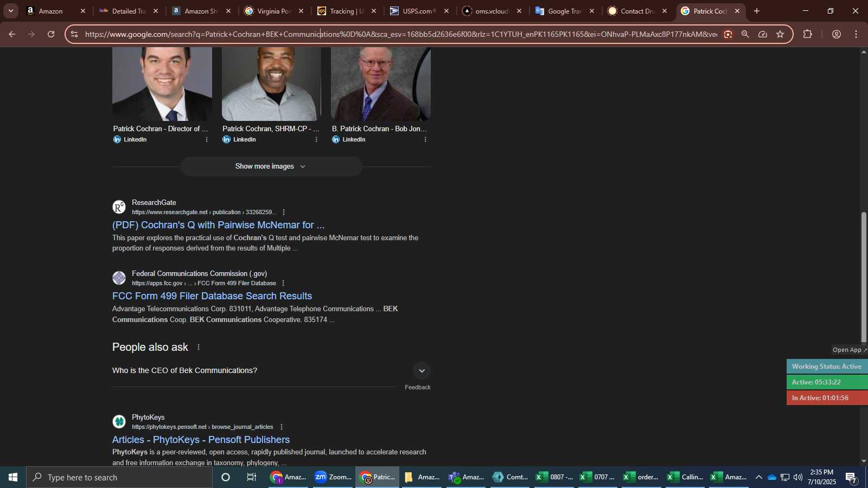868x488 pixels.
Task: Close the Patrick Cochran search tab
Action: coord(737,11)
